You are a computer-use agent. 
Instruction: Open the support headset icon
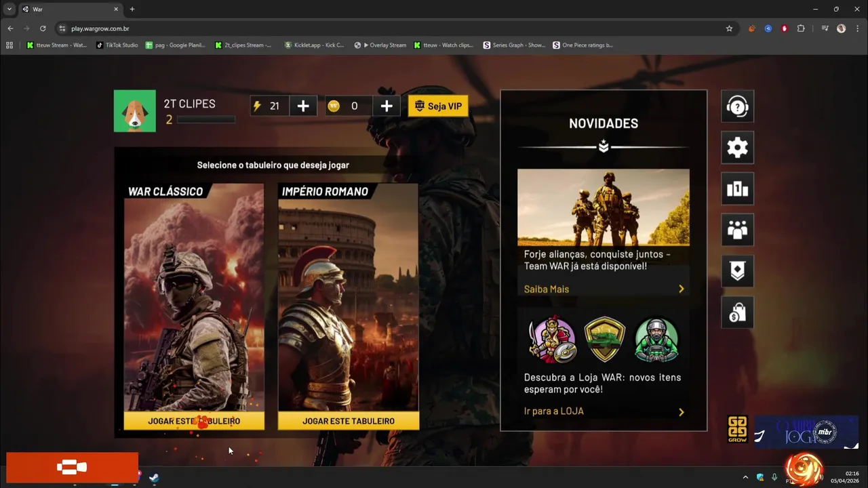[737, 106]
